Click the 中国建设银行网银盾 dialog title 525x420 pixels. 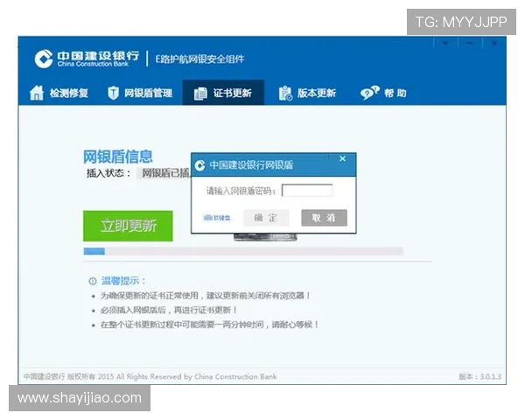tap(251, 165)
